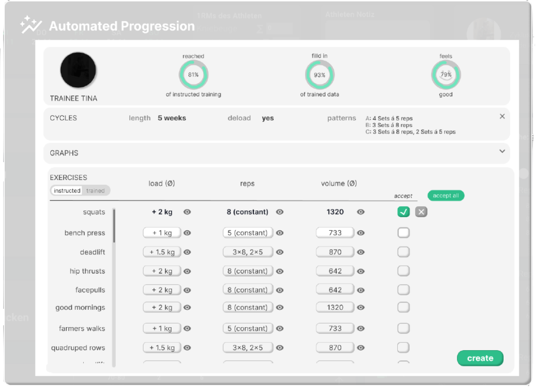536x392 pixels.
Task: Close the CYCLES section with X
Action: coord(502,117)
